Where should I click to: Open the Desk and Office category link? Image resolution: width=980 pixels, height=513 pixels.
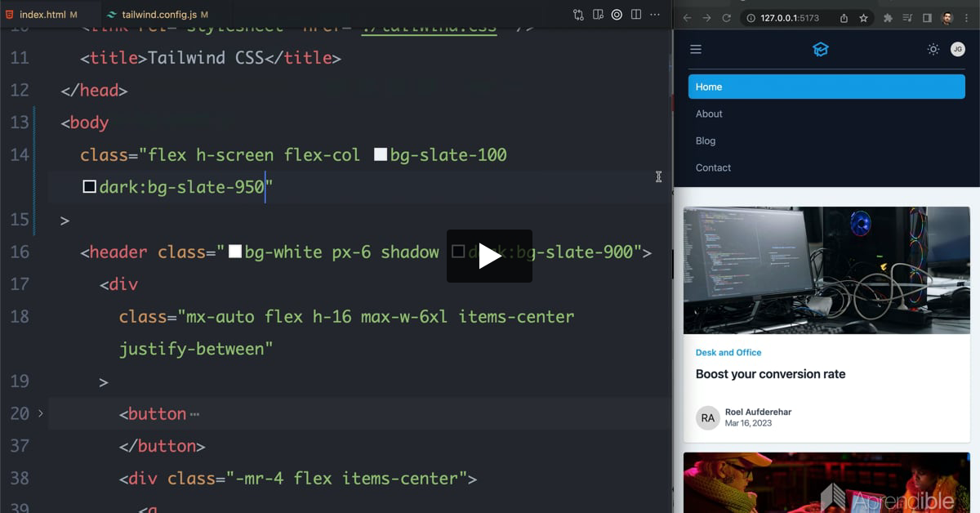point(728,353)
